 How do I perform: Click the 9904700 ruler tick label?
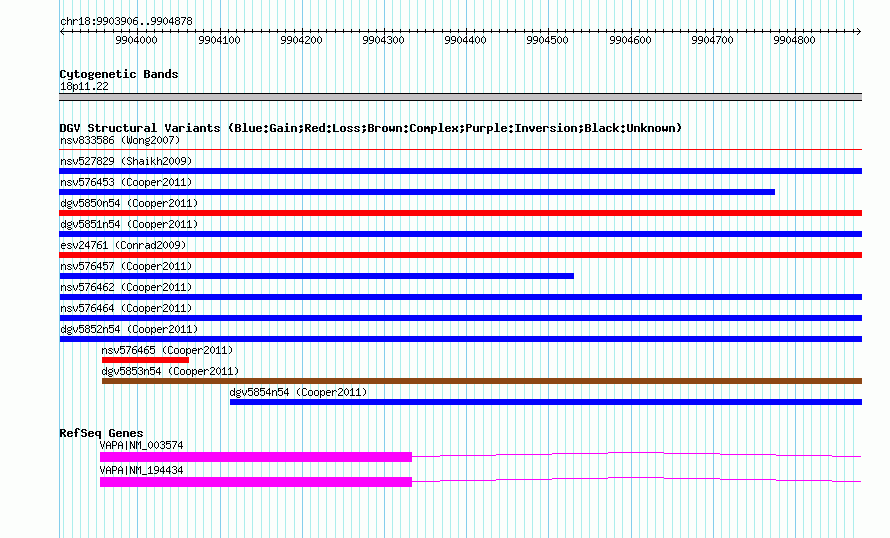pyautogui.click(x=712, y=40)
